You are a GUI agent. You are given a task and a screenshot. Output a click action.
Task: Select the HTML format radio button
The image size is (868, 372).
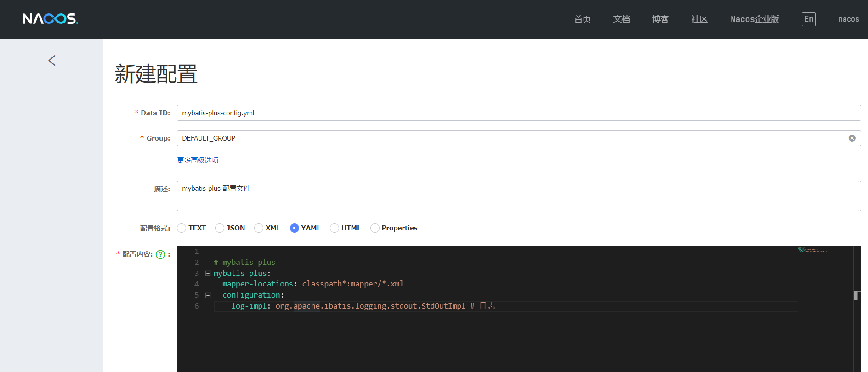[335, 228]
